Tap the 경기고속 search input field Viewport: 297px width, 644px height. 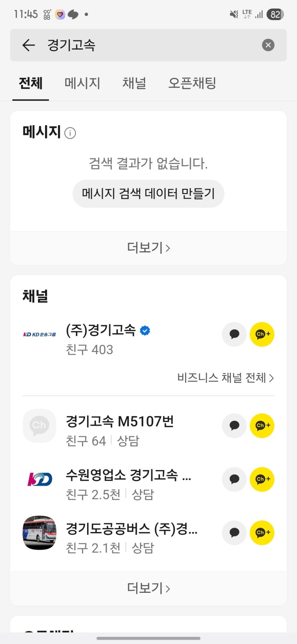(152, 45)
